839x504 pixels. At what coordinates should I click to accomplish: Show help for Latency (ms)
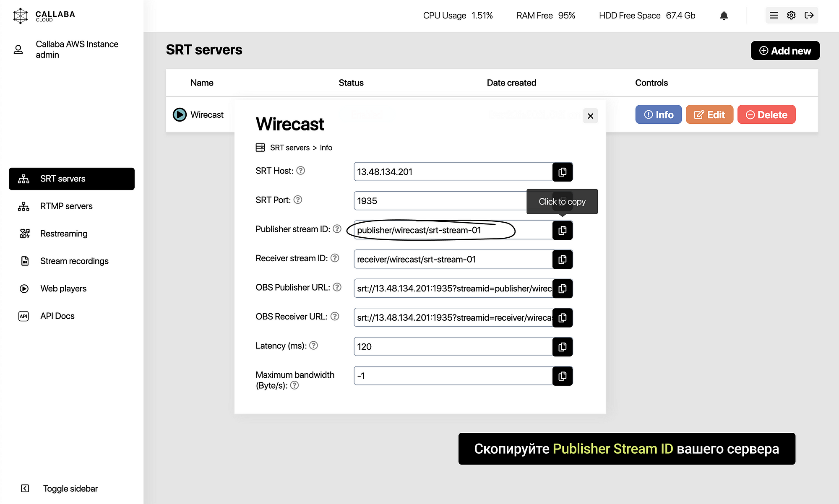coord(314,346)
